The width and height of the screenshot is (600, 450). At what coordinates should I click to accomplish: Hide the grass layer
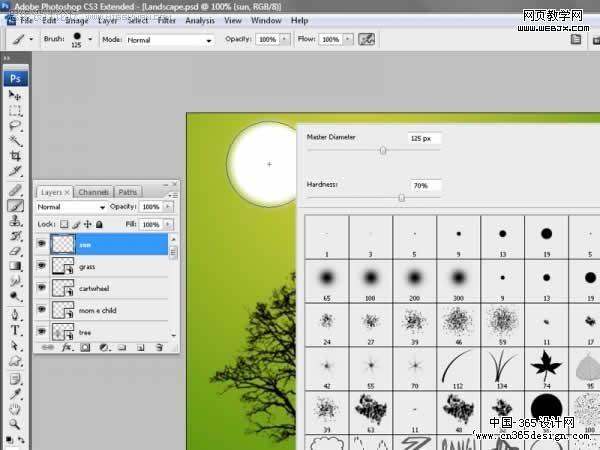[x=42, y=266]
